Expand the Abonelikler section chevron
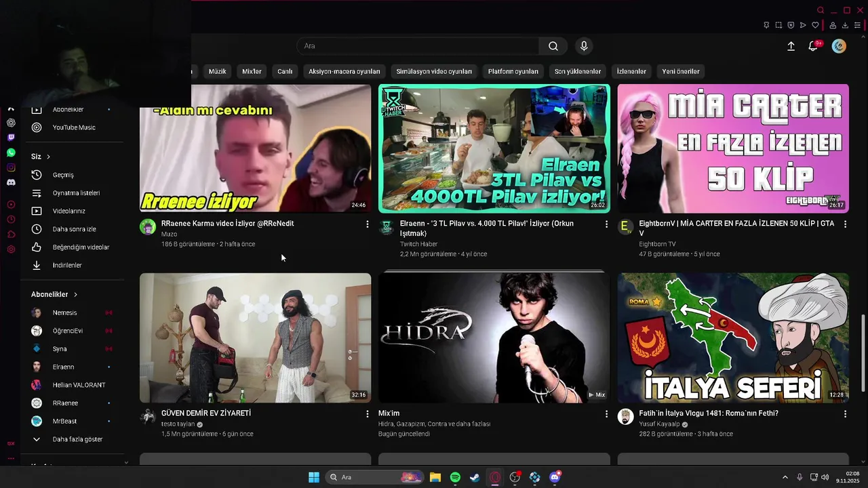 click(75, 295)
